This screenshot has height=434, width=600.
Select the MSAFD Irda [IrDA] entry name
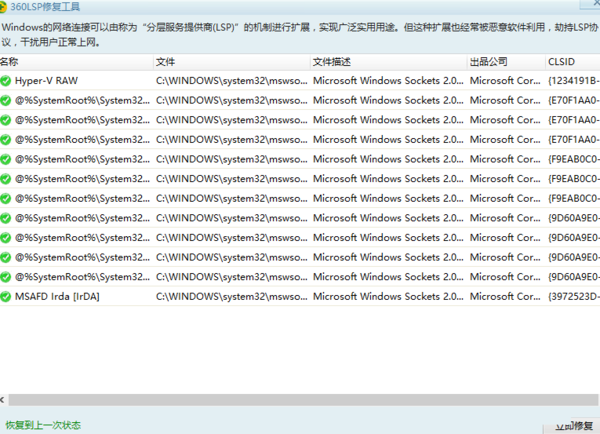pyautogui.click(x=57, y=297)
